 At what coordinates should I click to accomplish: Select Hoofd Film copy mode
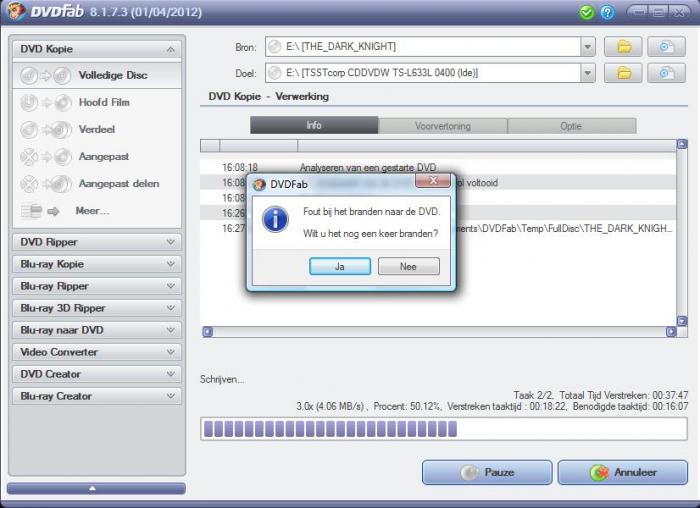pyautogui.click(x=97, y=103)
